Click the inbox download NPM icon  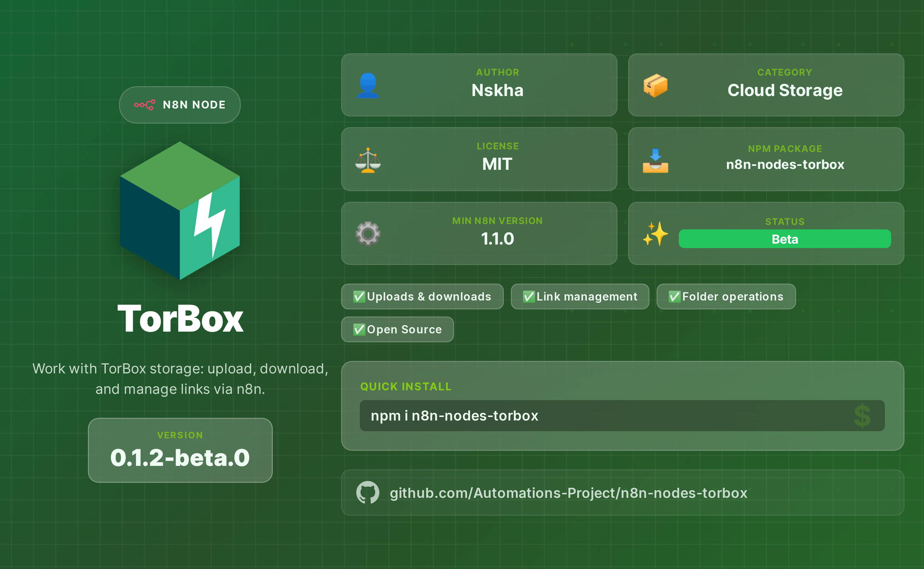pyautogui.click(x=655, y=161)
